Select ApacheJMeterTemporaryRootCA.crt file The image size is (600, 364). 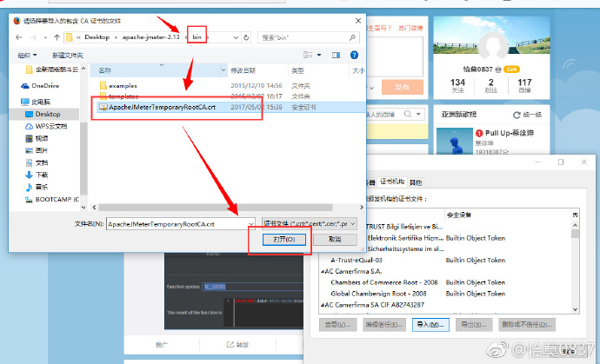[162, 107]
